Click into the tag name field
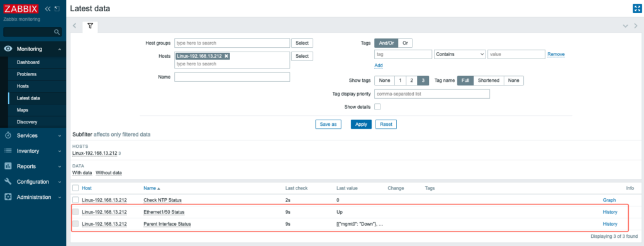This screenshot has height=246, width=644. pyautogui.click(x=403, y=54)
